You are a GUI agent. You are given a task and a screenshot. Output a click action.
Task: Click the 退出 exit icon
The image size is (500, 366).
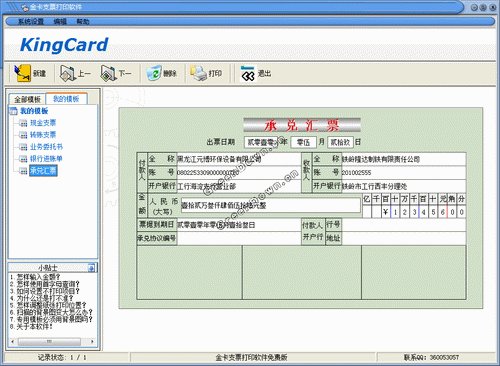coord(248,73)
